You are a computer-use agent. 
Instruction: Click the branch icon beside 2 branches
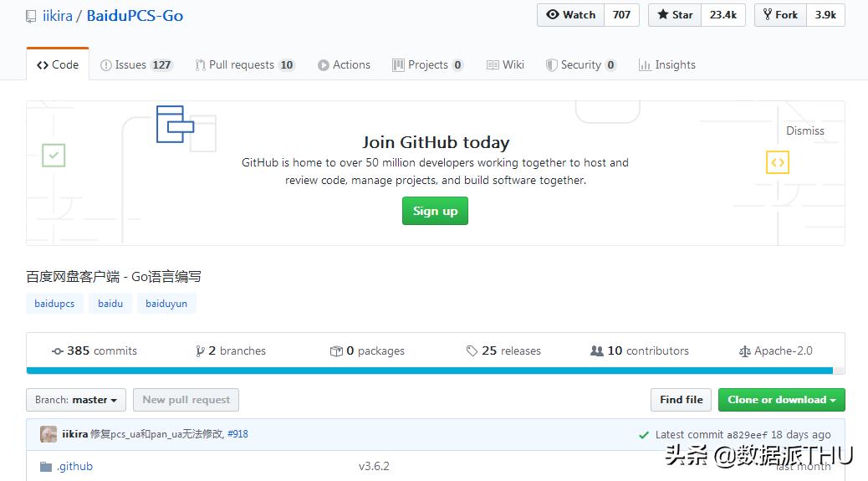tap(200, 351)
